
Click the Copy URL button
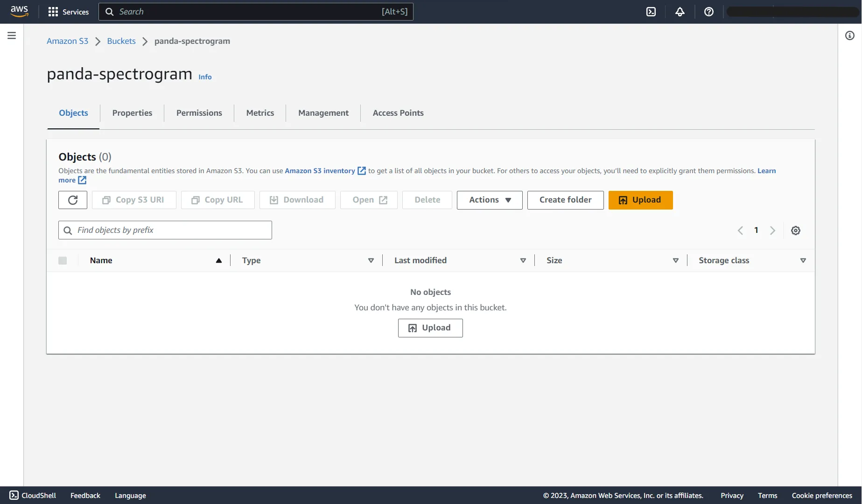coord(218,200)
